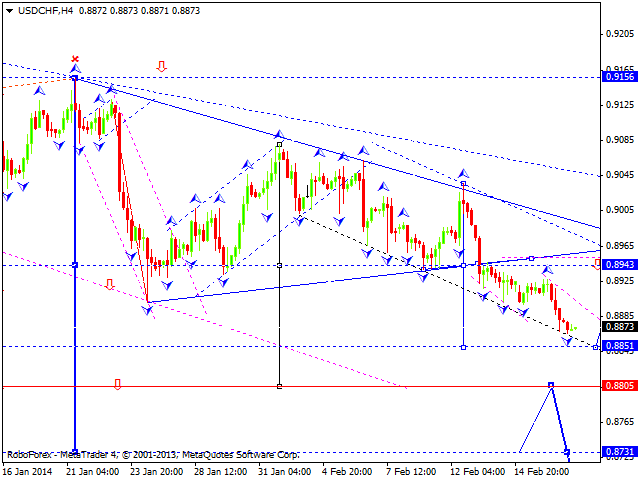Click red arrow beside the 0.8943 price label
Viewport: 640px width, 480px height.
coord(597,264)
